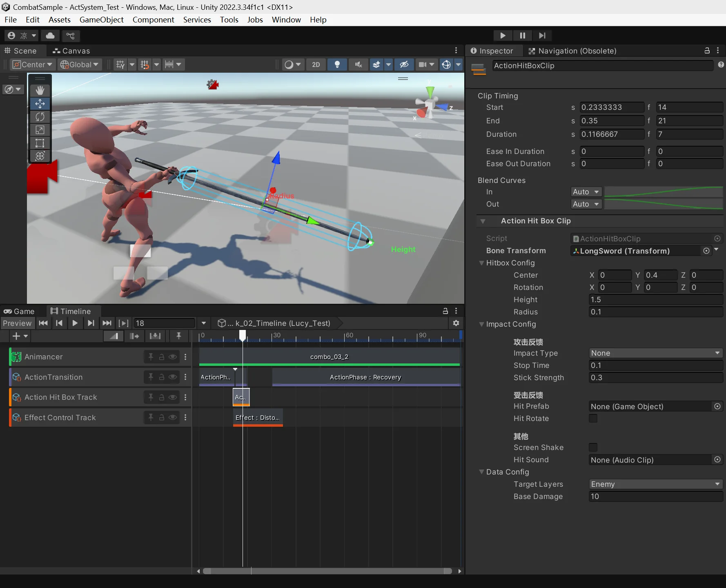Screen dimensions: 726x588
Task: Enable the Hit Rotate checkbox
Action: pos(593,419)
